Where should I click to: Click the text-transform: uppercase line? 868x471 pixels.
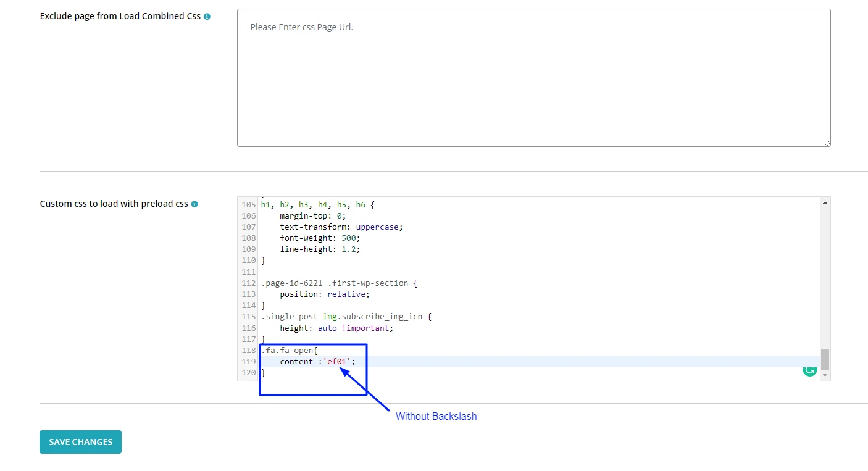point(341,227)
